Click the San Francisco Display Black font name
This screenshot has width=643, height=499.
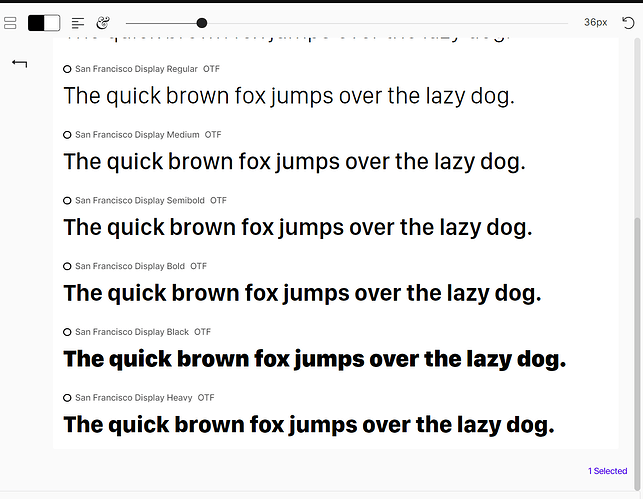[x=132, y=332]
